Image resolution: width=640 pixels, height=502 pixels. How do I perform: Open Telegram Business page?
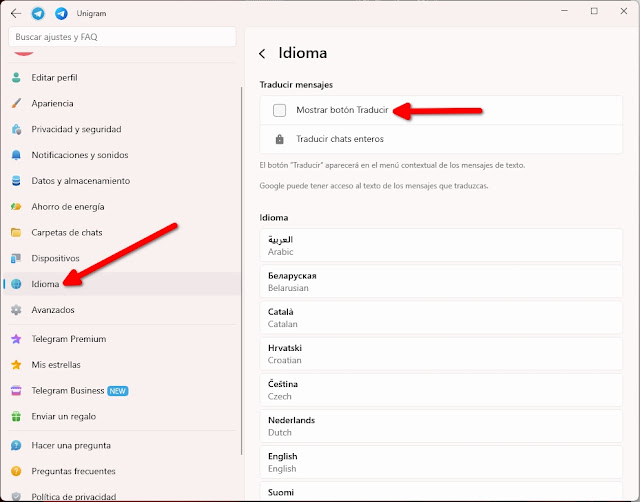tap(122, 391)
